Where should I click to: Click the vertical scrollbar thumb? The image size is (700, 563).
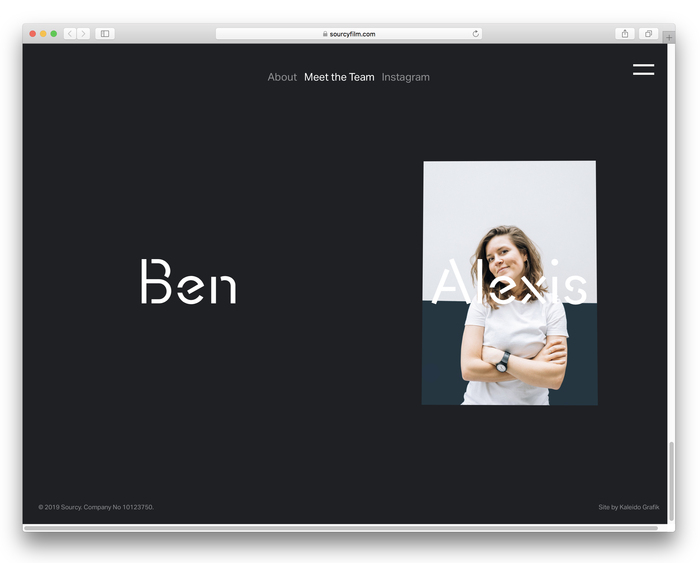[671, 480]
